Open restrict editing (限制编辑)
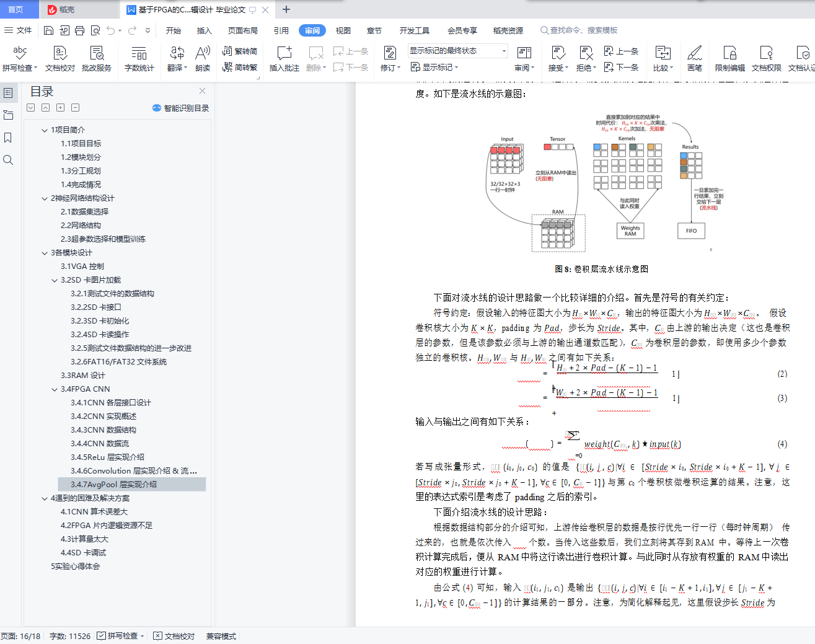The image size is (815, 644). 730,59
